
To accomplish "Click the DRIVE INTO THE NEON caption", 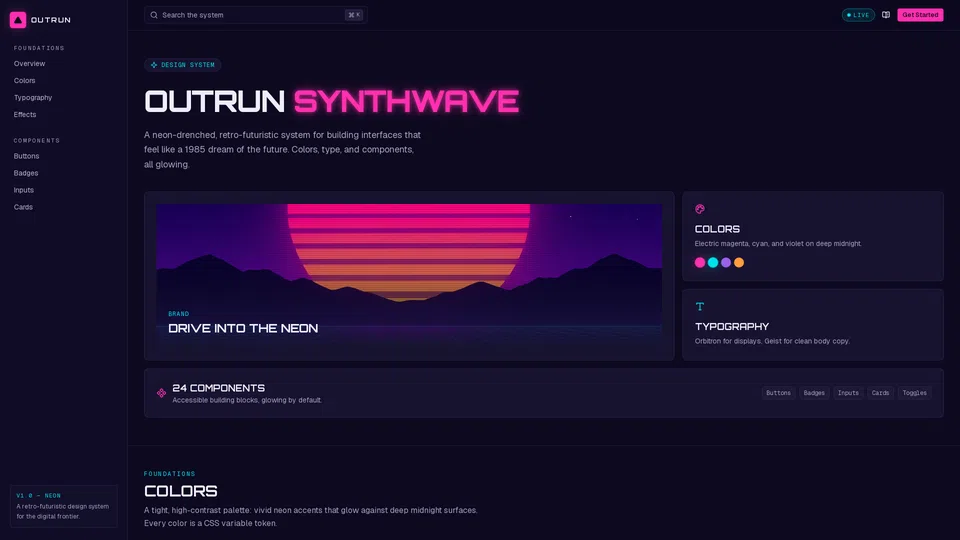I will coord(243,328).
